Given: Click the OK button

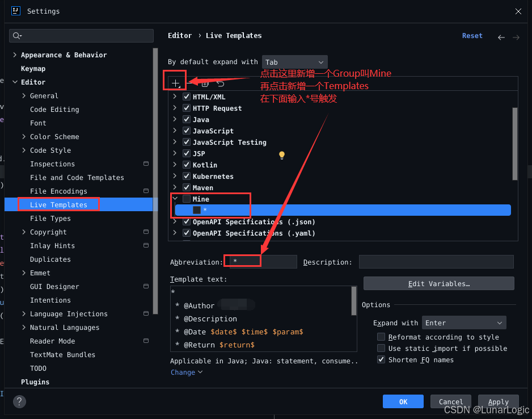Looking at the screenshot, I should tap(403, 401).
